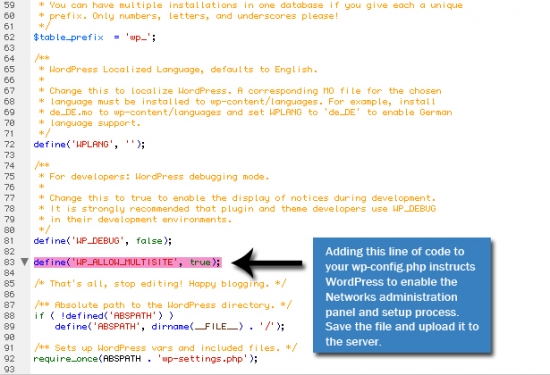Click the require_once wp-settings.php line
This screenshot has height=375, width=550.
pos(146,359)
